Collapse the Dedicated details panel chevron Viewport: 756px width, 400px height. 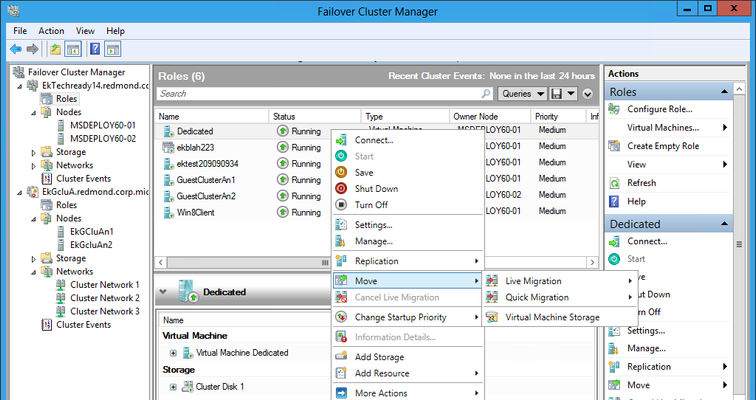point(163,292)
